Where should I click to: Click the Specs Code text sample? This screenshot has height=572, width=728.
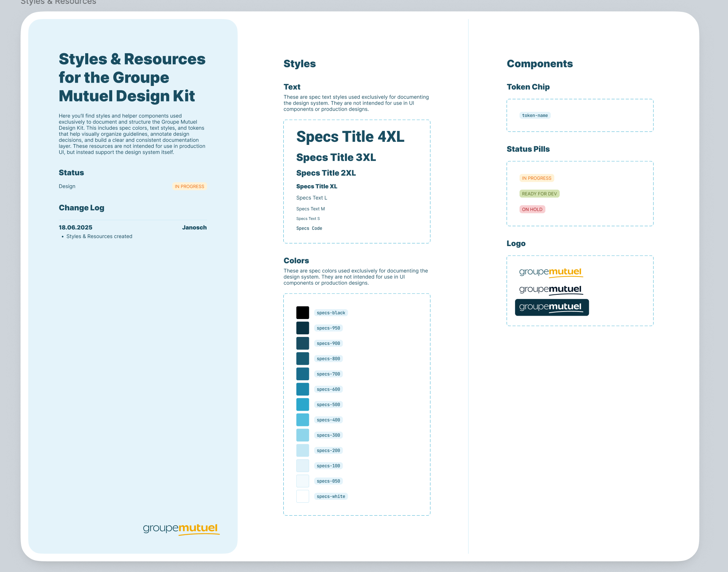[x=309, y=229]
